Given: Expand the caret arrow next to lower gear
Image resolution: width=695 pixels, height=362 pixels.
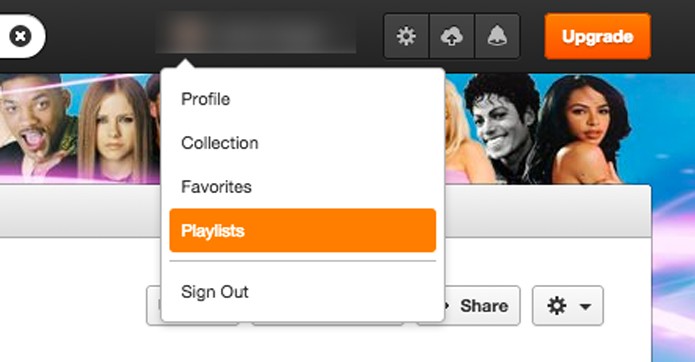Looking at the screenshot, I should click(x=585, y=307).
